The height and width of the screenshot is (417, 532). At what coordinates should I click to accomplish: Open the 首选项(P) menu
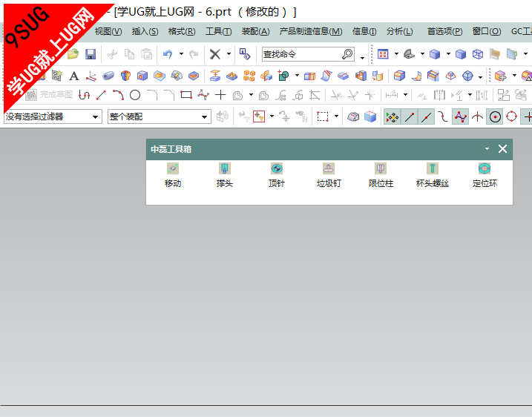tap(444, 32)
